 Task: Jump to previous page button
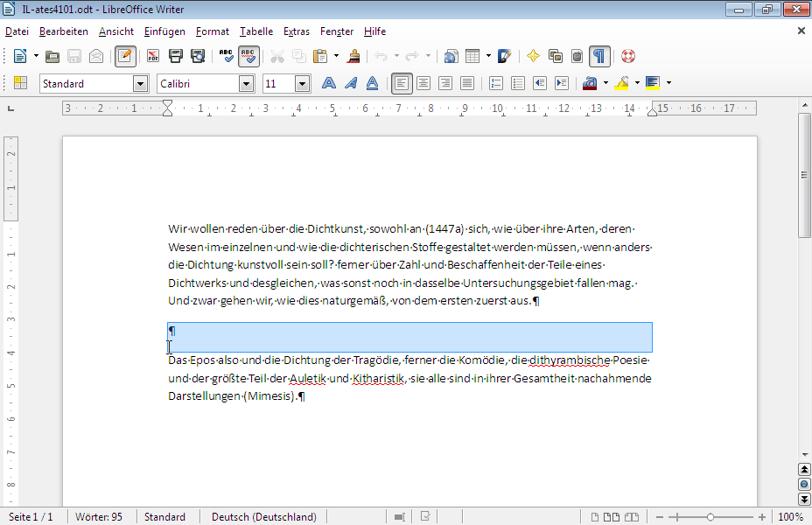(x=804, y=470)
